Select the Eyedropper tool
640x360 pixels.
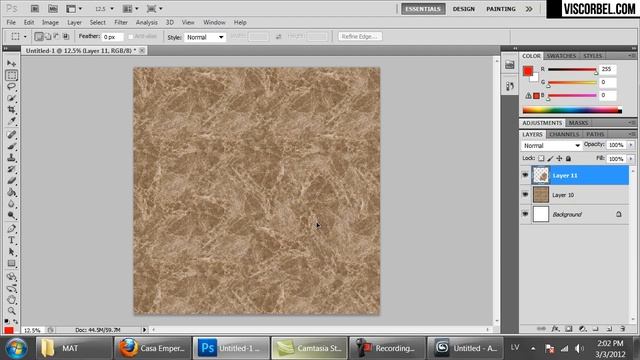11,121
